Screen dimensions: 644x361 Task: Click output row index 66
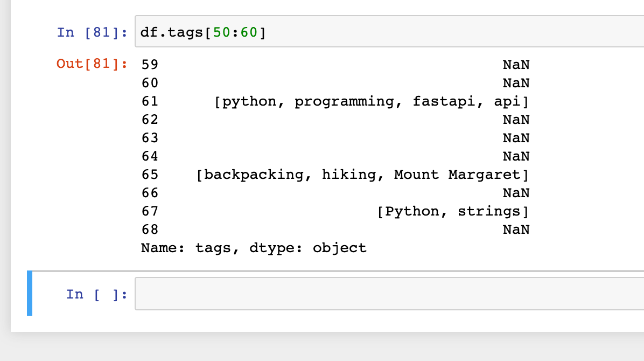click(150, 193)
